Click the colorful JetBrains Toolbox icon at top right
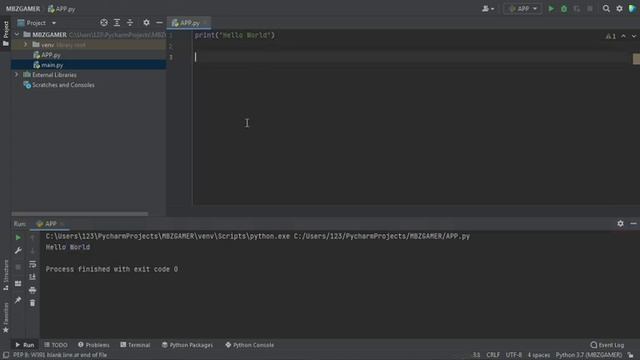 pyautogui.click(x=633, y=9)
